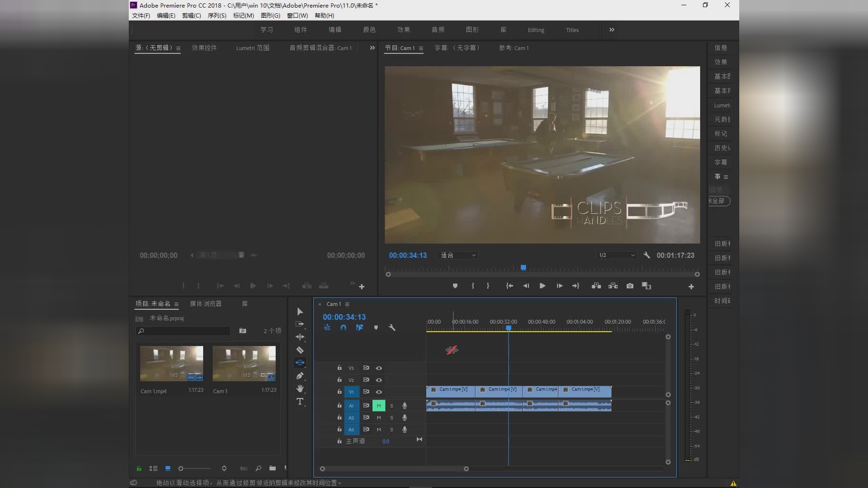Go to Out point in program monitor
Image resolution: width=868 pixels, height=488 pixels.
pyautogui.click(x=576, y=286)
